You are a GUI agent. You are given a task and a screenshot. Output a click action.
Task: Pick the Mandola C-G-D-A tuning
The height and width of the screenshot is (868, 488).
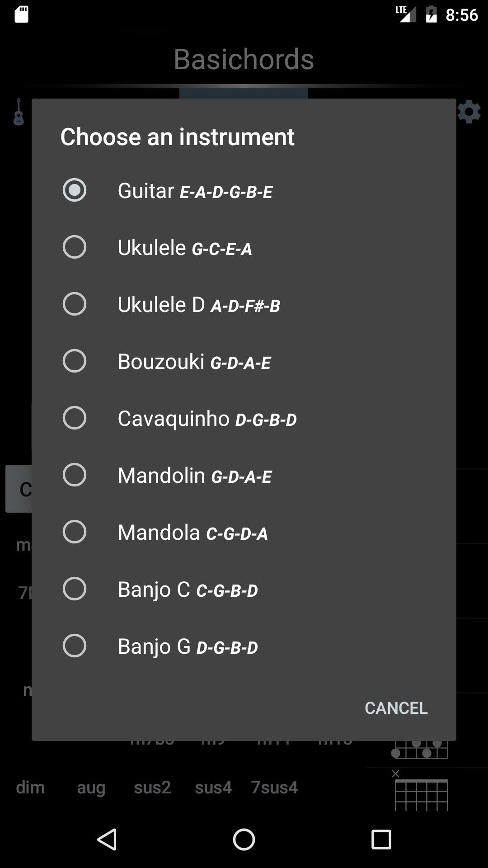point(75,532)
